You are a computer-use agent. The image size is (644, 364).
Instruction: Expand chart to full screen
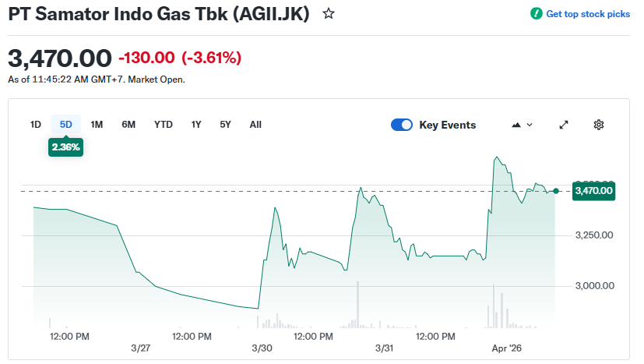coord(564,125)
